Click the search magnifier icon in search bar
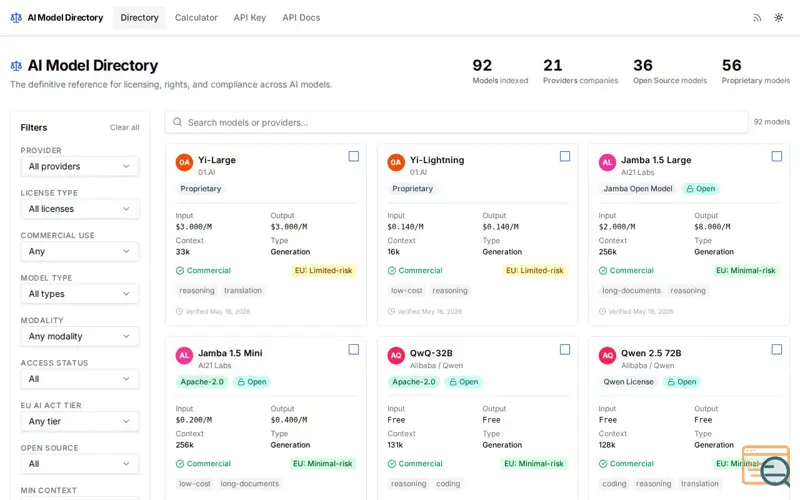The height and width of the screenshot is (500, 800). click(x=178, y=122)
